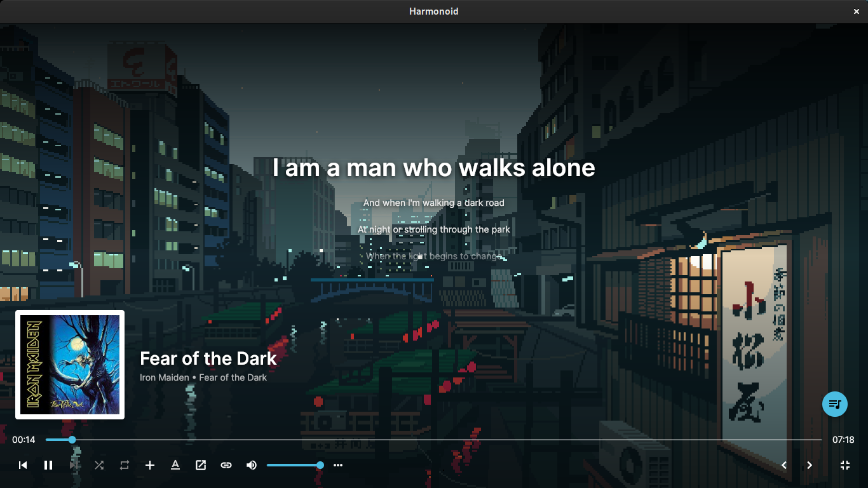Mute the audio volume
Screen dimensions: 868x488
252,465
